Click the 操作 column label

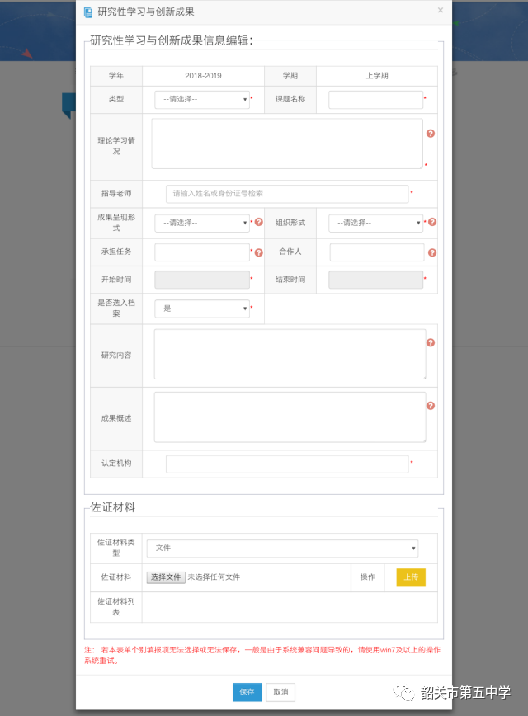click(368, 577)
